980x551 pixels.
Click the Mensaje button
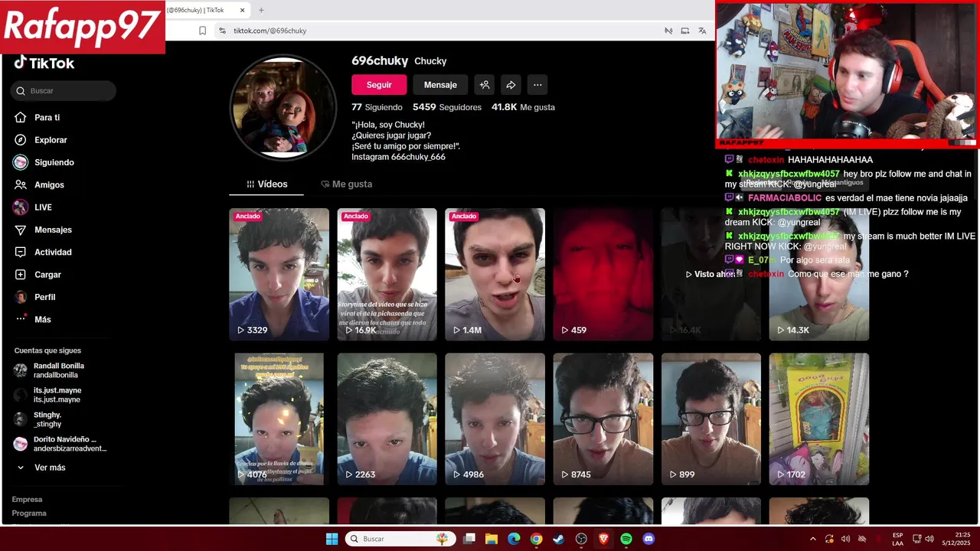pyautogui.click(x=440, y=85)
